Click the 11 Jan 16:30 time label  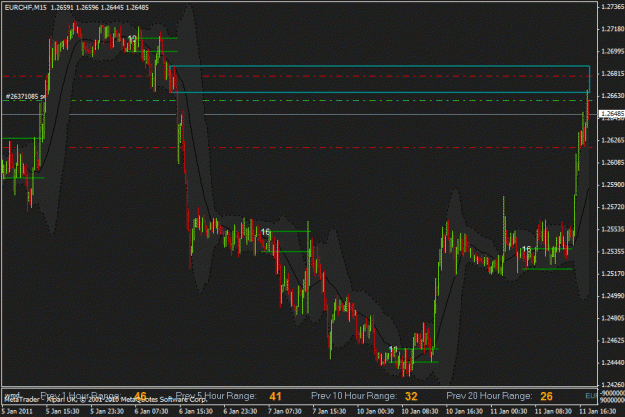tap(598, 411)
